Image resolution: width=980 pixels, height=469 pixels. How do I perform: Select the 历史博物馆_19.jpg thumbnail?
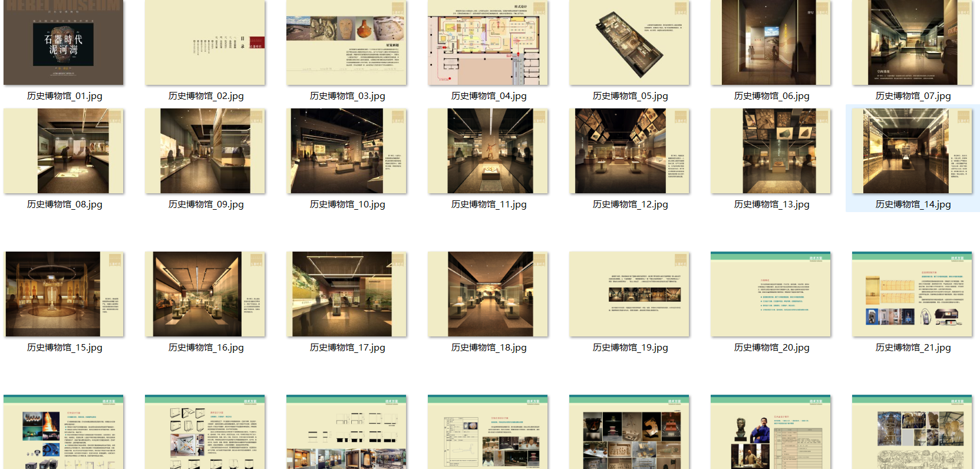tap(629, 294)
